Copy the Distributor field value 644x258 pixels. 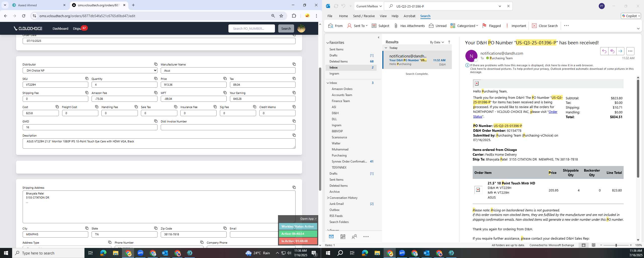click(156, 64)
